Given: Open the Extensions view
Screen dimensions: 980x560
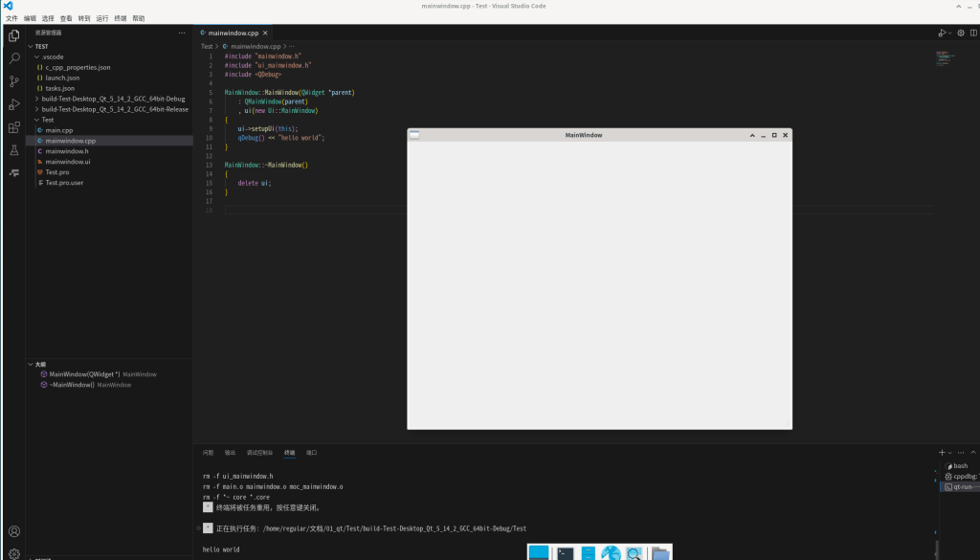Looking at the screenshot, I should 14,127.
